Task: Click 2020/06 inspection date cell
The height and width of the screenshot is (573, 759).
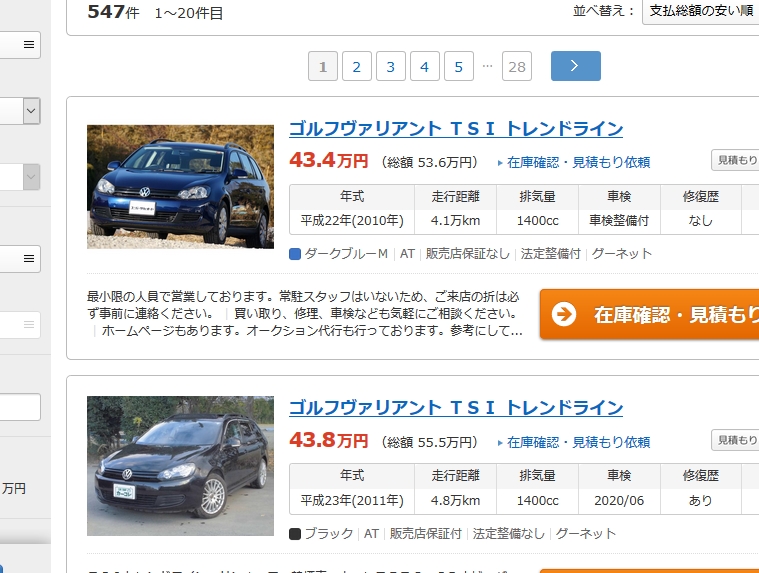Action: click(x=619, y=500)
